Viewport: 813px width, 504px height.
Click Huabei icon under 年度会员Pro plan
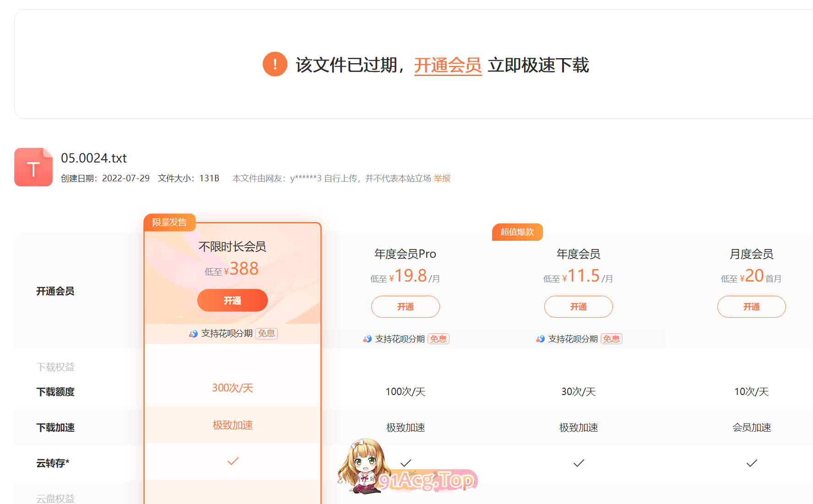[368, 339]
